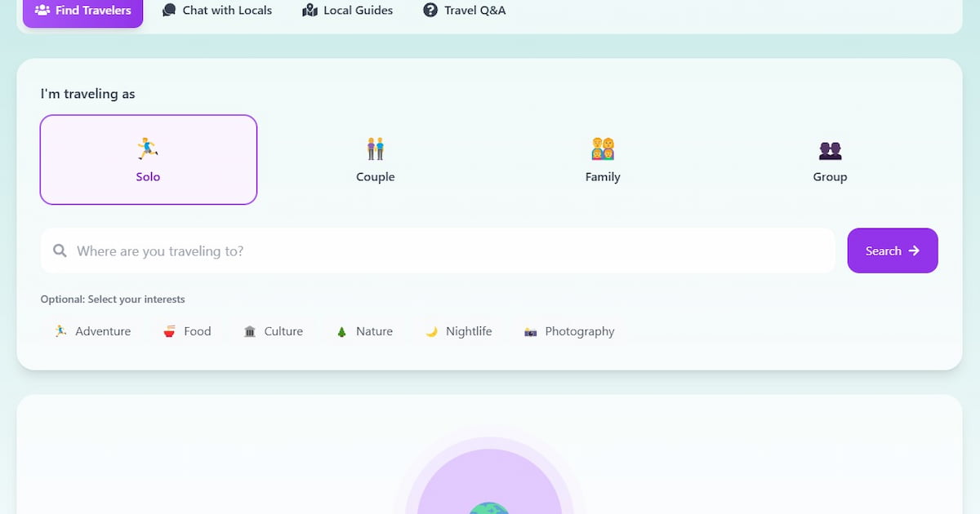Open the Local Guides tab
This screenshot has height=514, width=980.
coord(347,10)
